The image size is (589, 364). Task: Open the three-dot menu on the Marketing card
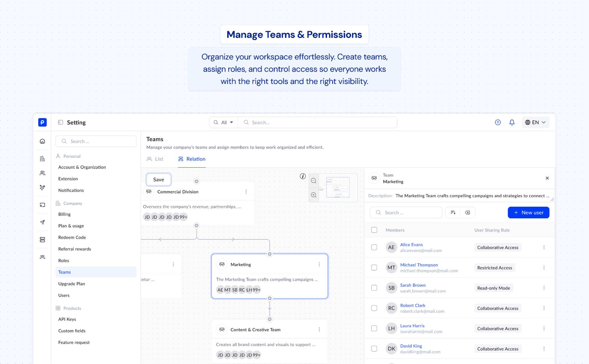tap(319, 264)
